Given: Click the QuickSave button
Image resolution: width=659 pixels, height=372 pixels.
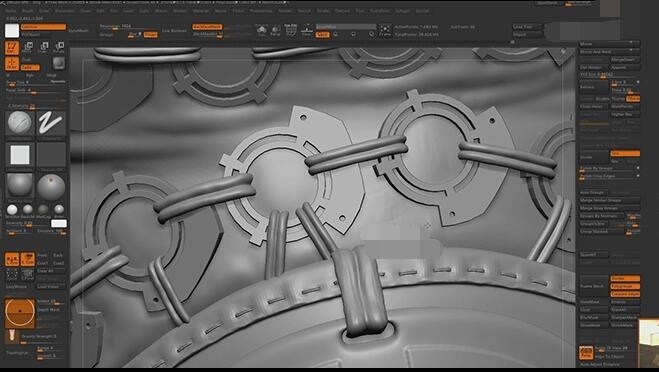Looking at the screenshot, I should click(548, 3).
